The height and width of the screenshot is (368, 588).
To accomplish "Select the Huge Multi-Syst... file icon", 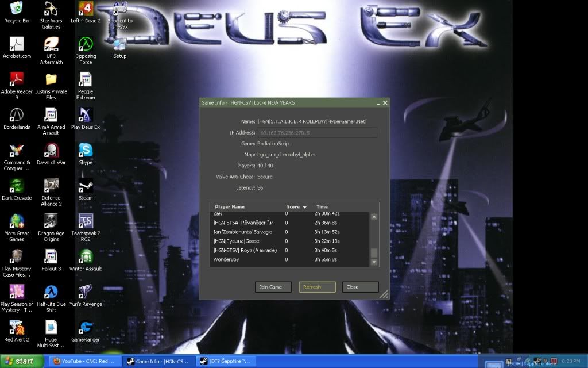I will [x=51, y=334].
